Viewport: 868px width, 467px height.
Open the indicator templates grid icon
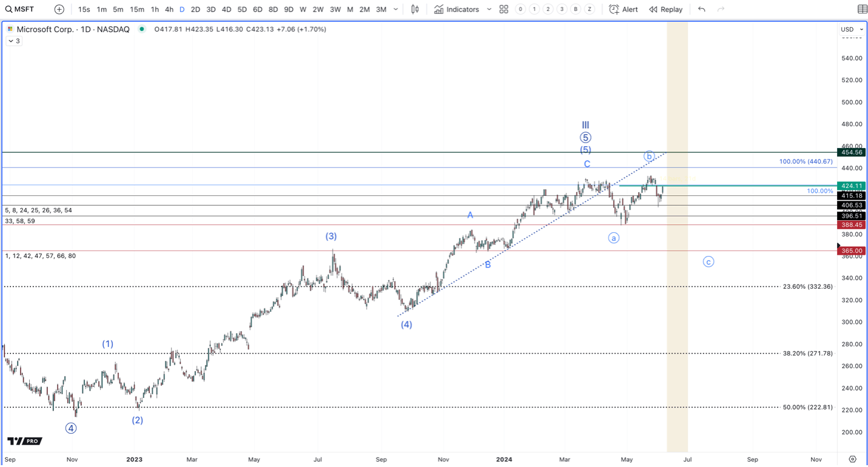[504, 9]
